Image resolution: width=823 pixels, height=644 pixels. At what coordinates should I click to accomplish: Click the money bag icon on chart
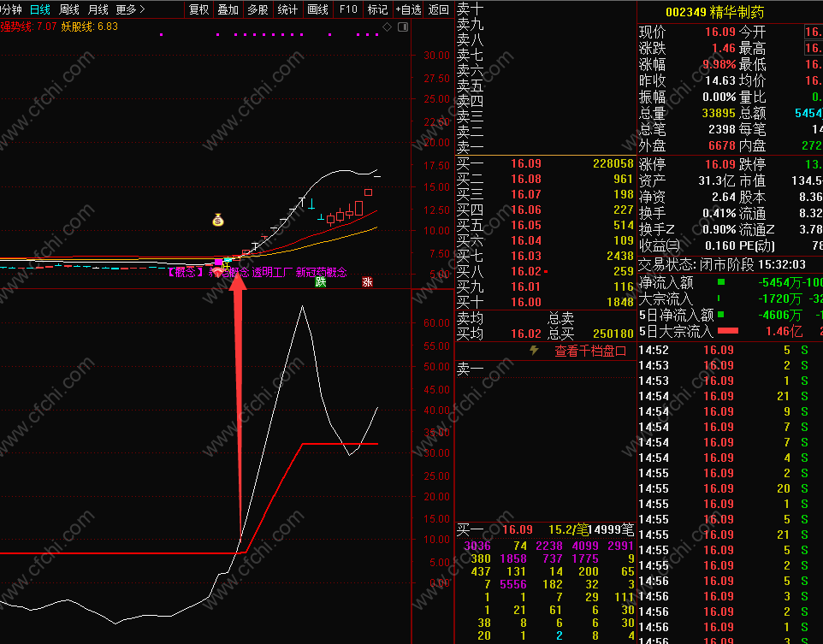click(218, 220)
